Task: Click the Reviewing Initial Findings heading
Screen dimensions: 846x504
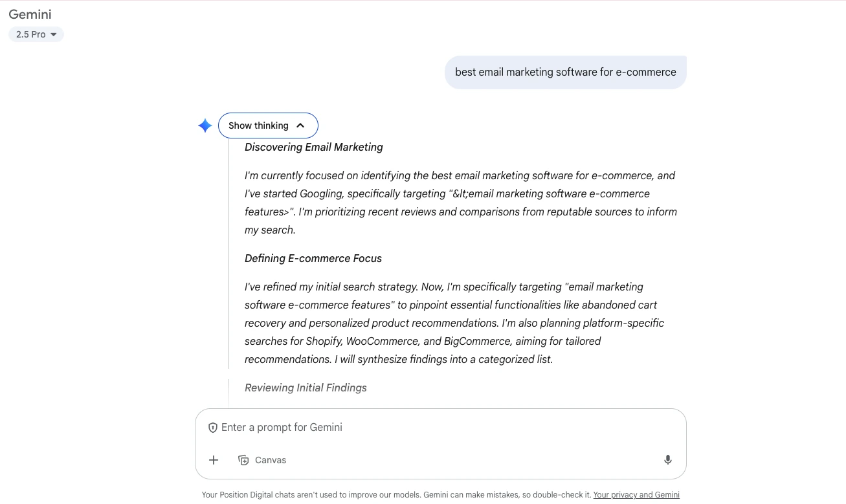Action: pos(306,388)
